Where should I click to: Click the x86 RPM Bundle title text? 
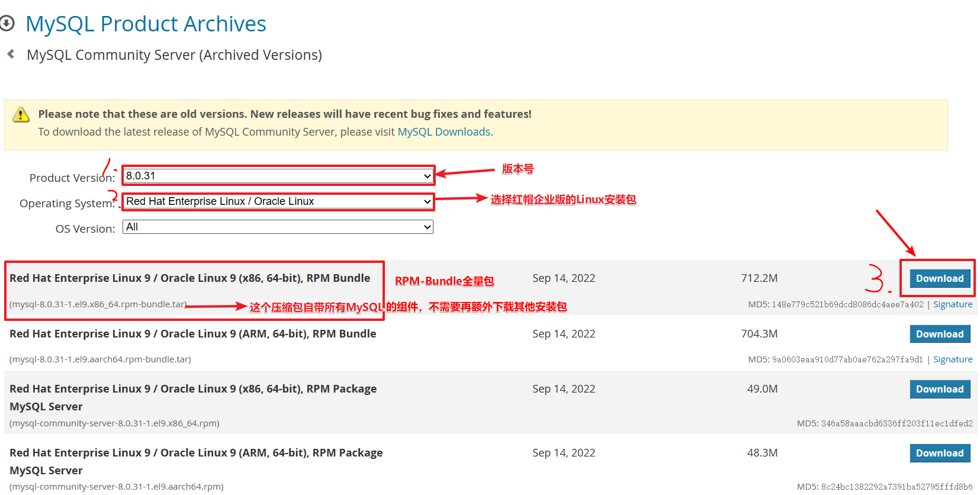[189, 278]
